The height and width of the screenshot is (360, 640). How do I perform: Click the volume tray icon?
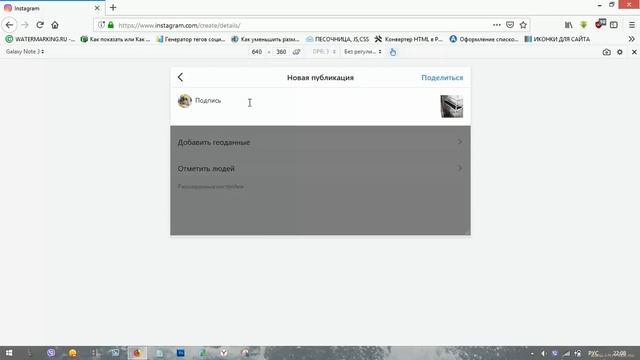pyautogui.click(x=543, y=353)
